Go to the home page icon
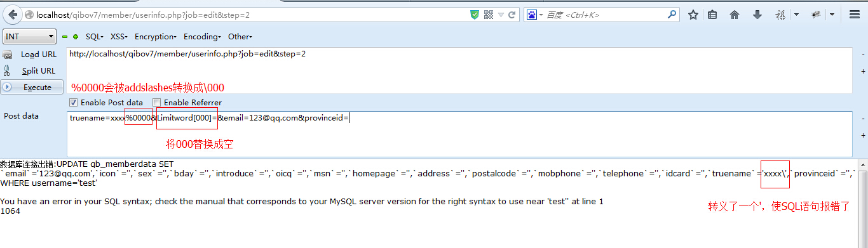Screen dimensions: 868x248 click(x=735, y=15)
